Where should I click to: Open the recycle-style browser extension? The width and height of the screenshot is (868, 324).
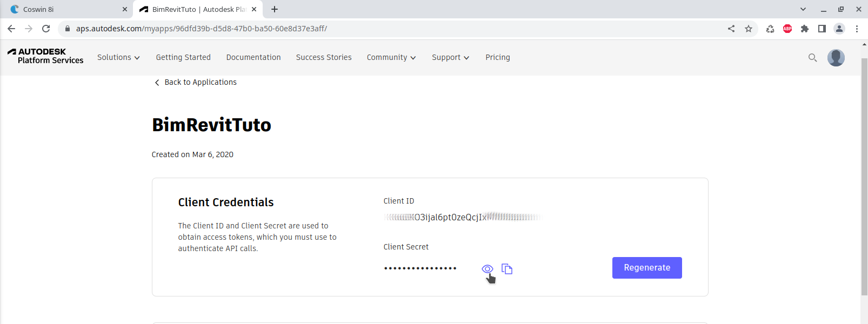(770, 29)
